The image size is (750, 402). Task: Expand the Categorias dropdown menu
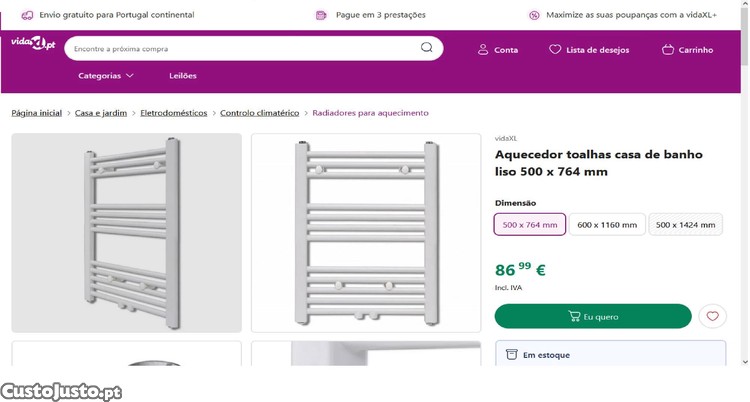point(106,76)
